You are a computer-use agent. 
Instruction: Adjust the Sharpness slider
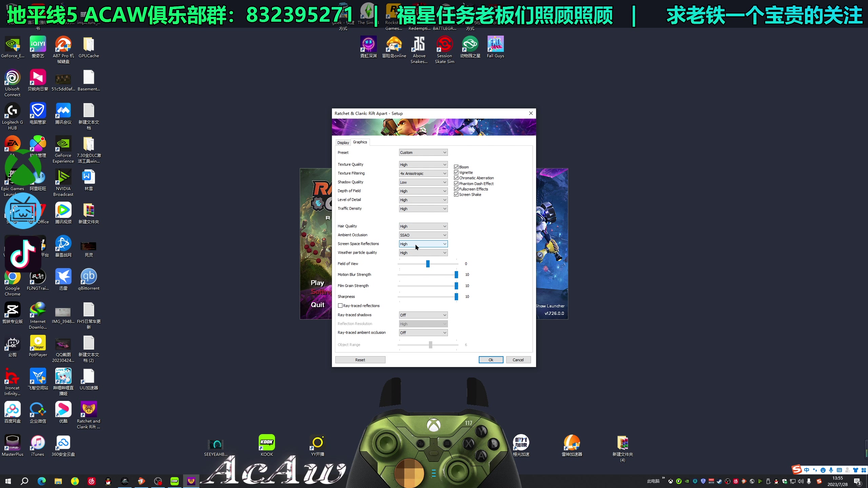pos(456,297)
